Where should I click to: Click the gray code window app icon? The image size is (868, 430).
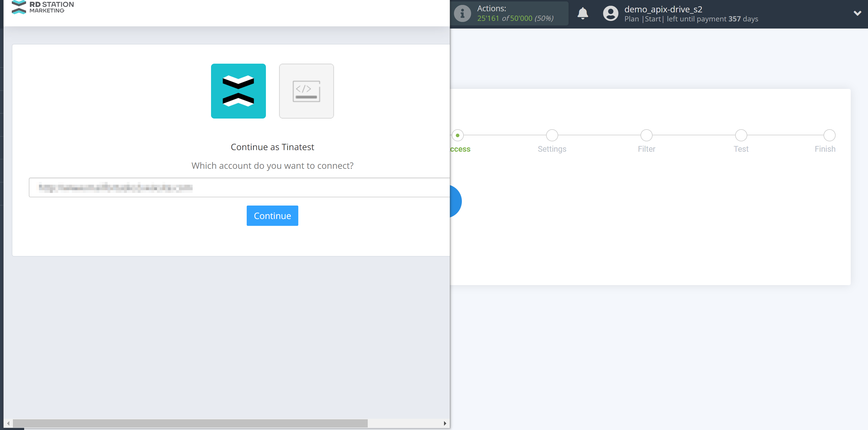coord(306,91)
